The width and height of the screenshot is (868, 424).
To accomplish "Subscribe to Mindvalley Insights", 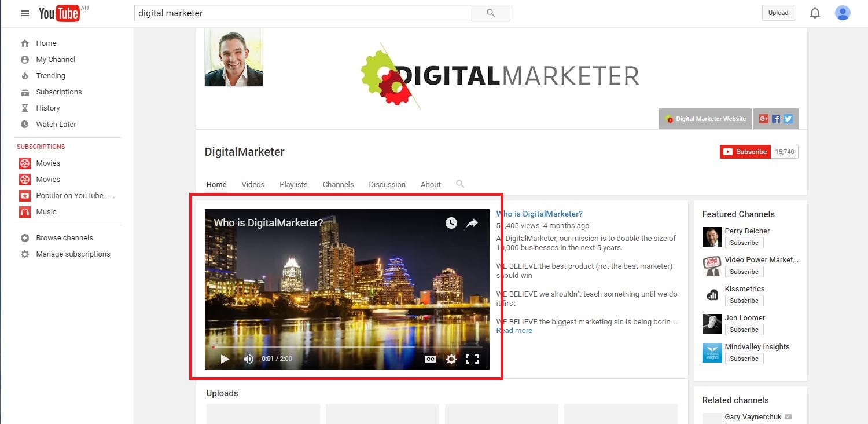I will (744, 359).
